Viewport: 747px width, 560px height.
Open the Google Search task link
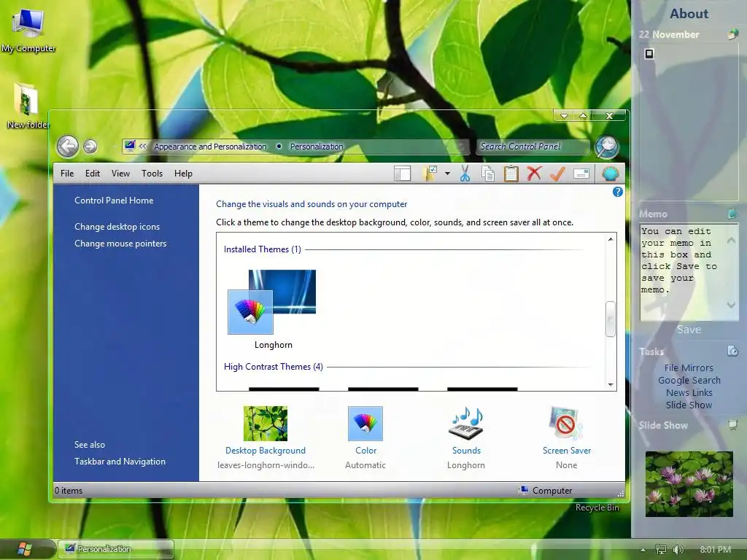tap(689, 380)
